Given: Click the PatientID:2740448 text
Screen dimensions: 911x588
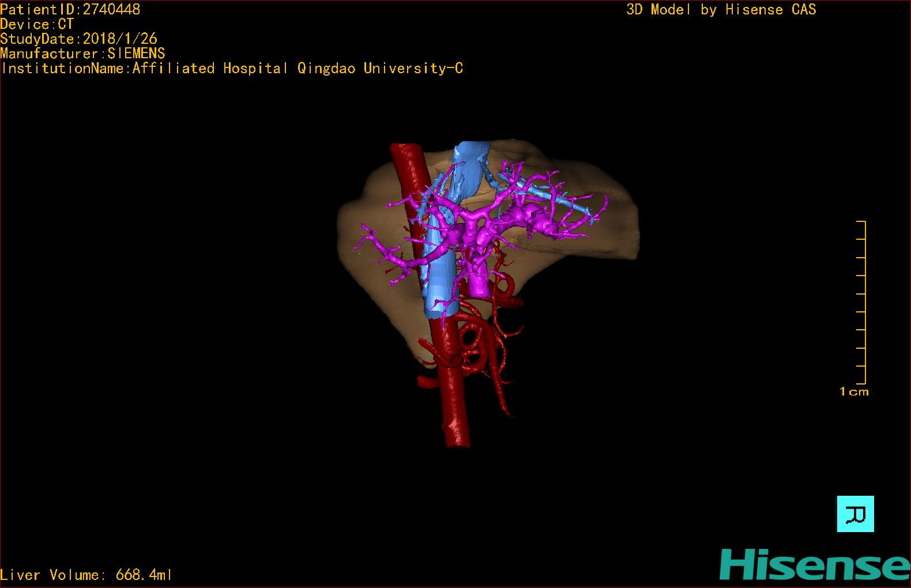Looking at the screenshot, I should (70, 9).
